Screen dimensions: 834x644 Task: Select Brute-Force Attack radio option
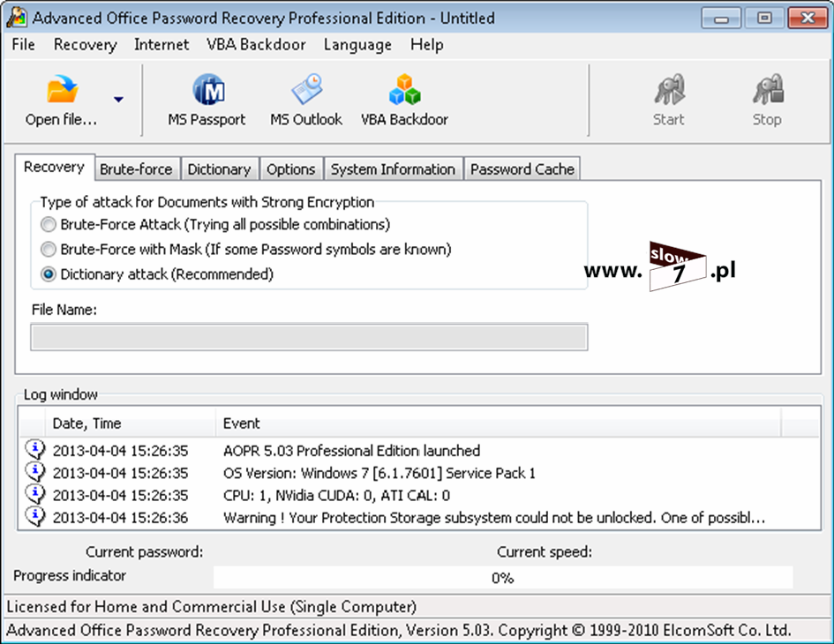(x=49, y=224)
